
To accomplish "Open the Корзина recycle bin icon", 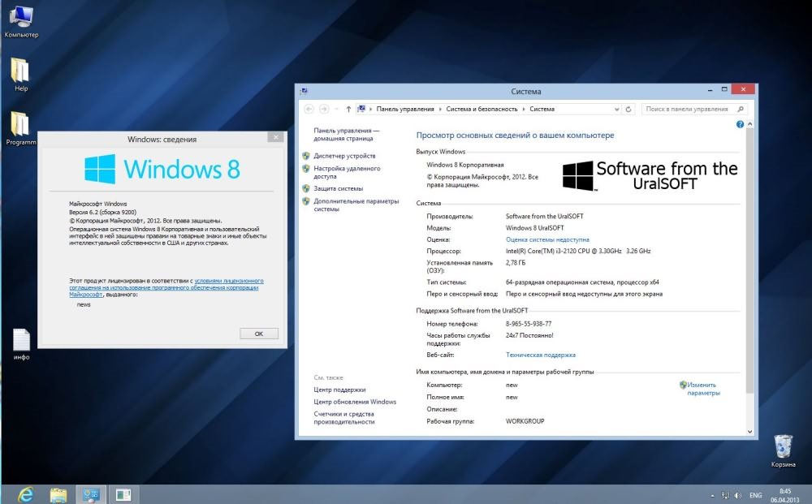I will point(783,447).
